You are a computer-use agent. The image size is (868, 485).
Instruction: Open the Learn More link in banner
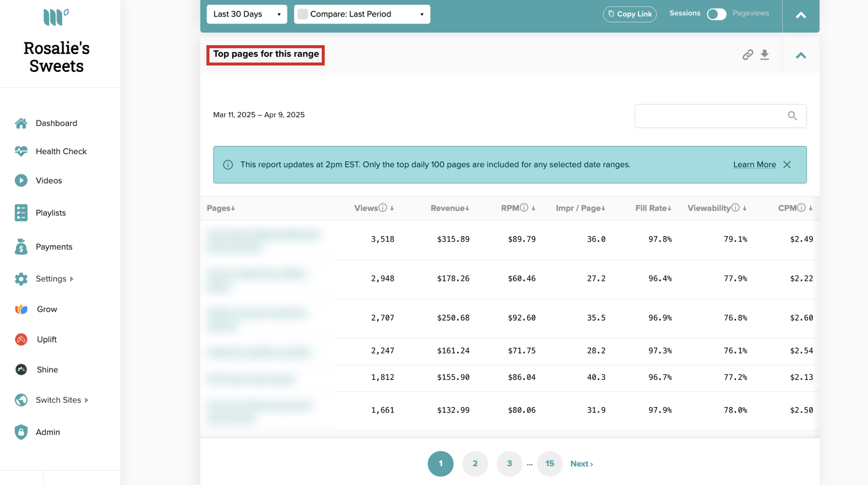tap(754, 164)
